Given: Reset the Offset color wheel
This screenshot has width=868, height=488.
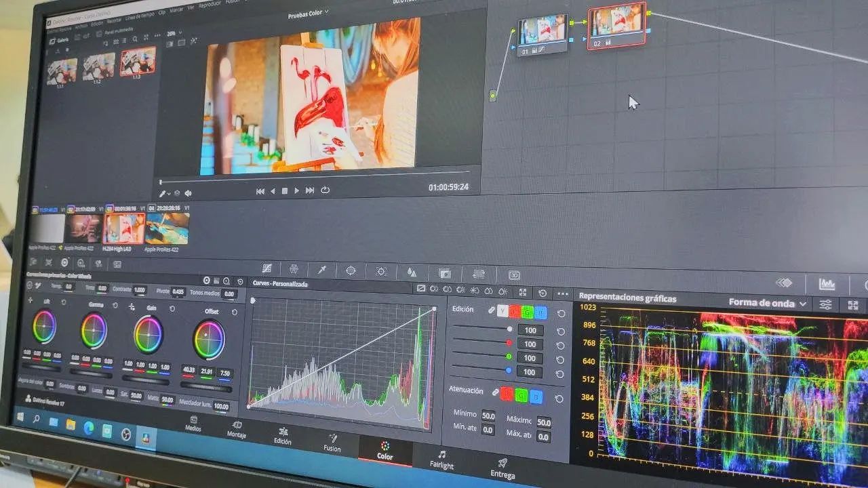Looking at the screenshot, I should [x=235, y=312].
